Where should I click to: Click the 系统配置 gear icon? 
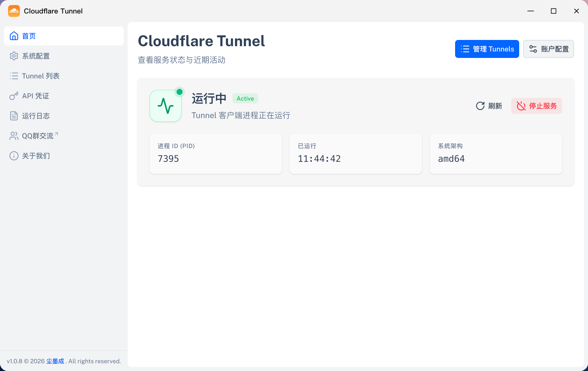[x=14, y=56]
